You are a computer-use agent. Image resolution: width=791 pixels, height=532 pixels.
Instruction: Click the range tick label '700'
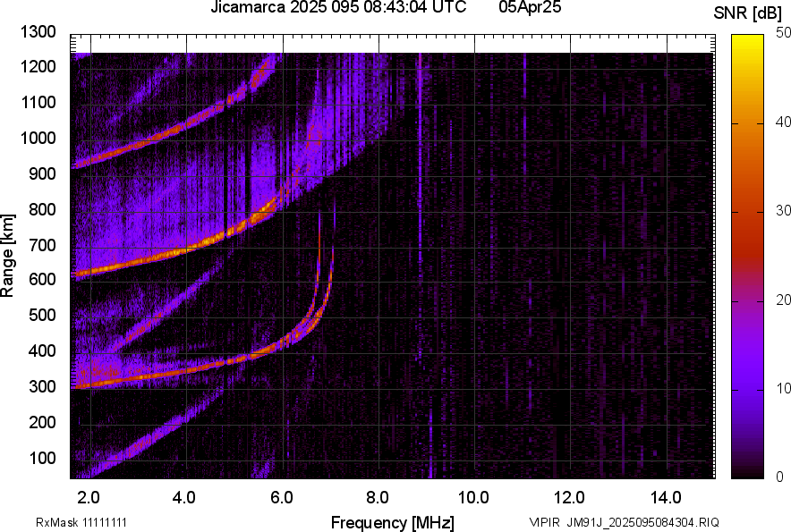pyautogui.click(x=42, y=245)
